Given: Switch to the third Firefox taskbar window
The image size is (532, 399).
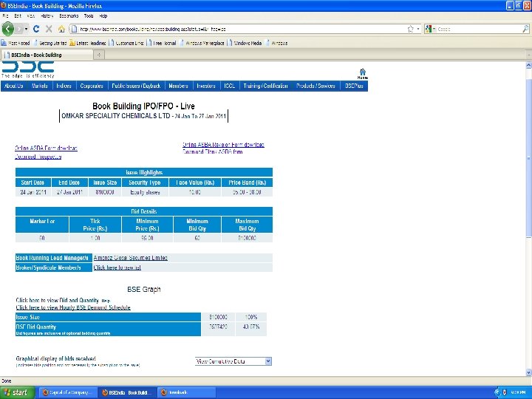Looking at the screenshot, I should coord(187,392).
